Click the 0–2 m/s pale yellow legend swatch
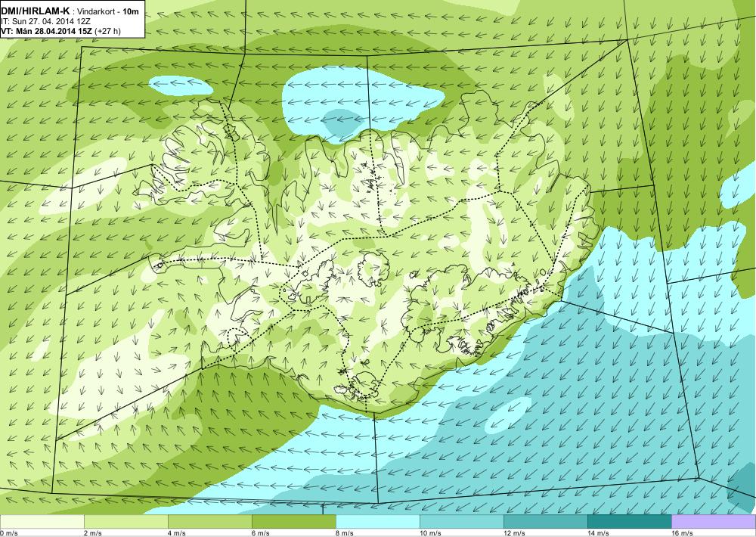The width and height of the screenshot is (756, 537). [42, 522]
